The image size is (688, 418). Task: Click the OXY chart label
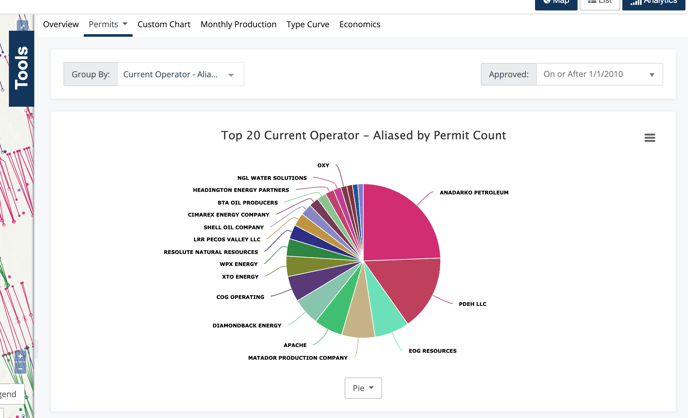[323, 165]
